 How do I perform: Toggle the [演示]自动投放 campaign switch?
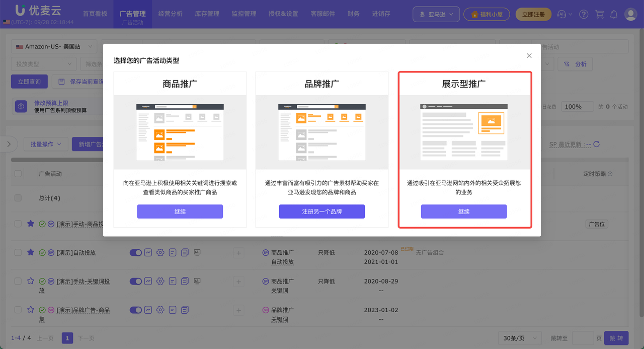(136, 252)
